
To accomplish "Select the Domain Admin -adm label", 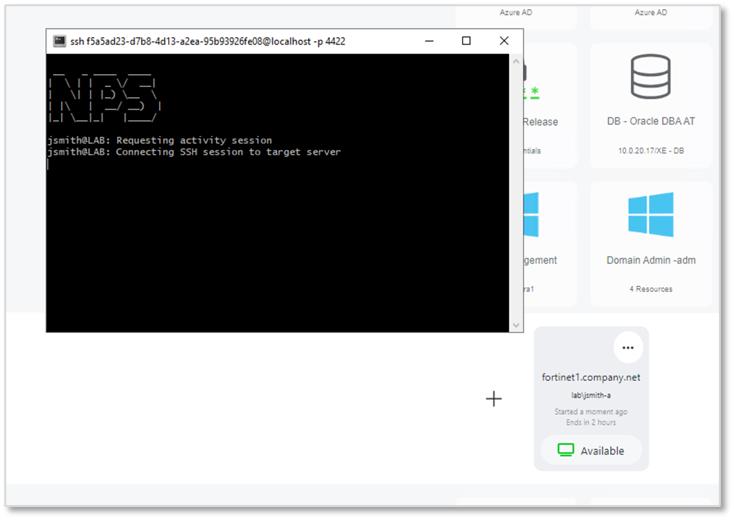I will coord(650,260).
